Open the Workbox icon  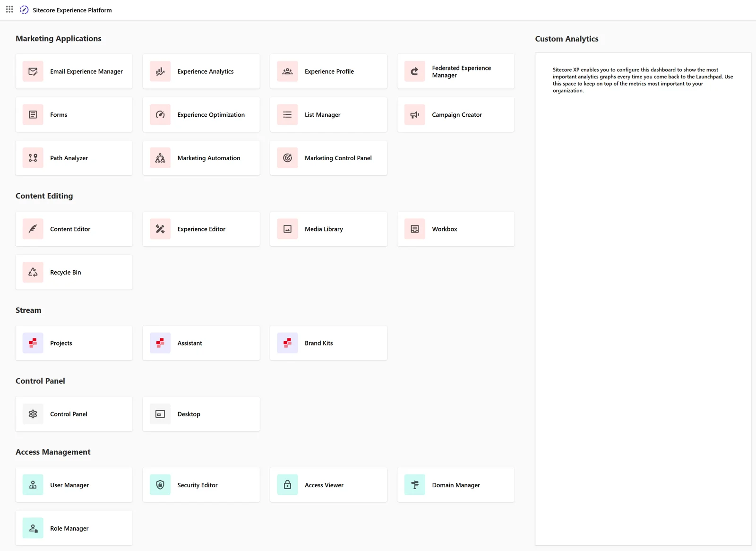[x=415, y=229]
